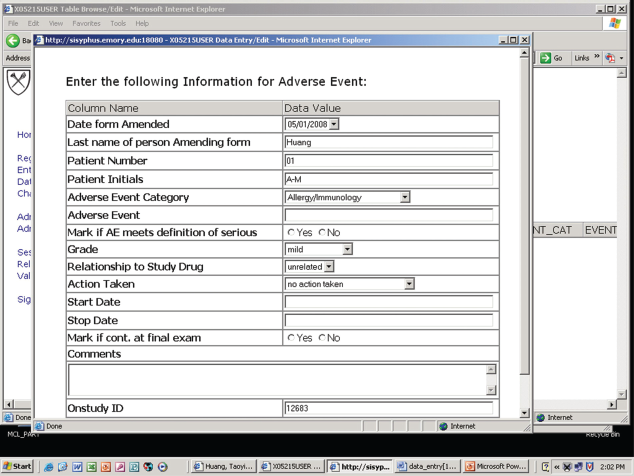The width and height of the screenshot is (634, 476).
Task: Switch to Microsoft PowerPoint taskbar button
Action: click(497, 467)
